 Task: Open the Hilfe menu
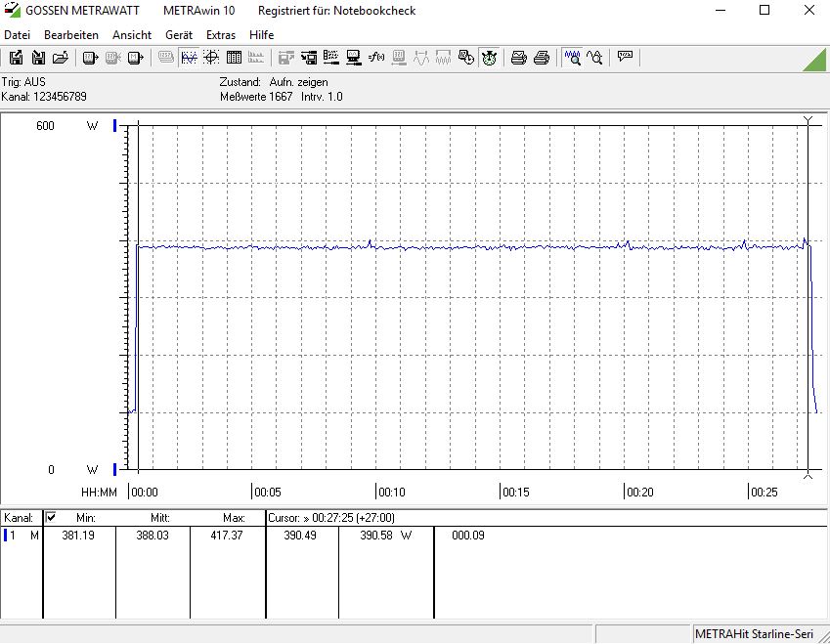261,35
